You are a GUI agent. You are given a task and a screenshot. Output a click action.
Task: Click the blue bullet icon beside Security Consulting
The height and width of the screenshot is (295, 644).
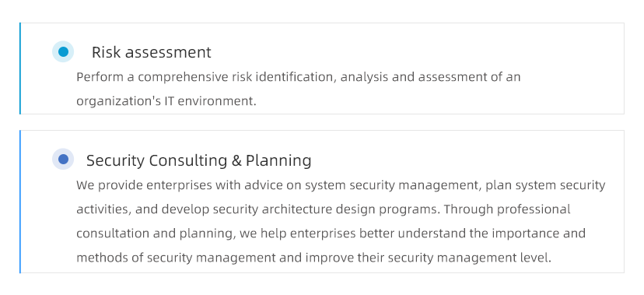click(x=63, y=159)
